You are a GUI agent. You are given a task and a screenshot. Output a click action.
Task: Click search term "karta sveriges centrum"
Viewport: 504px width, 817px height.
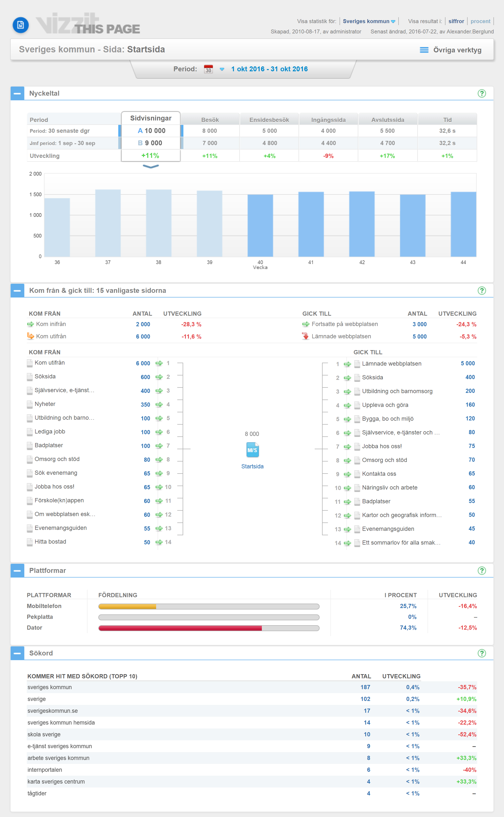(56, 782)
